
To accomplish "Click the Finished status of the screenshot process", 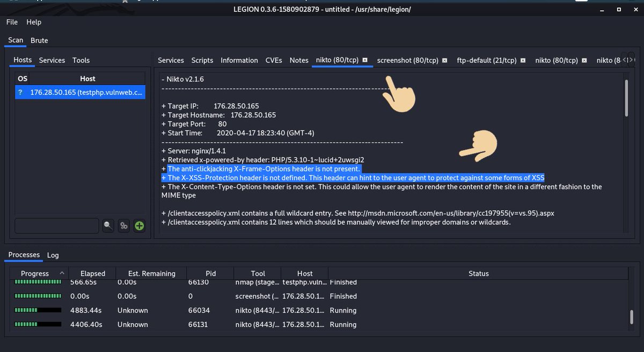I will (343, 296).
